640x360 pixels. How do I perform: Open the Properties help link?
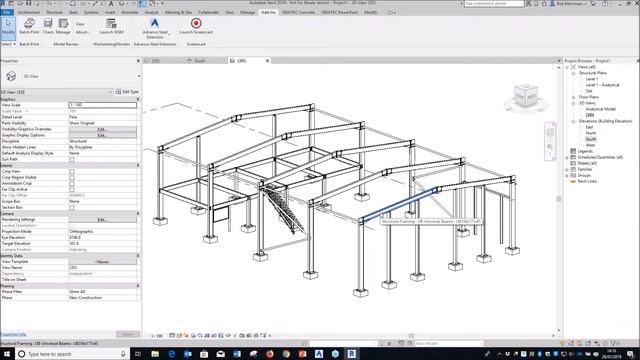pos(13,335)
